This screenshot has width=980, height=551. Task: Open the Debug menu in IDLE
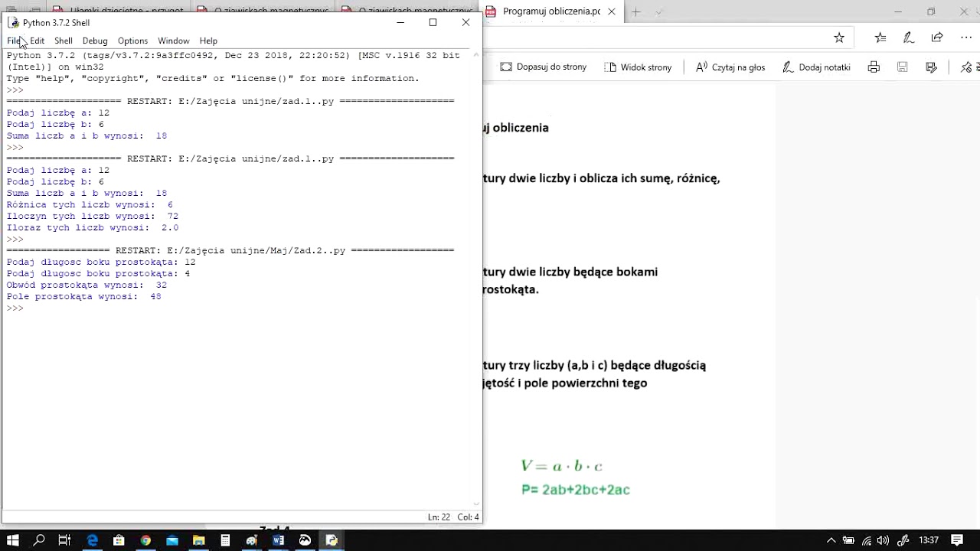95,41
